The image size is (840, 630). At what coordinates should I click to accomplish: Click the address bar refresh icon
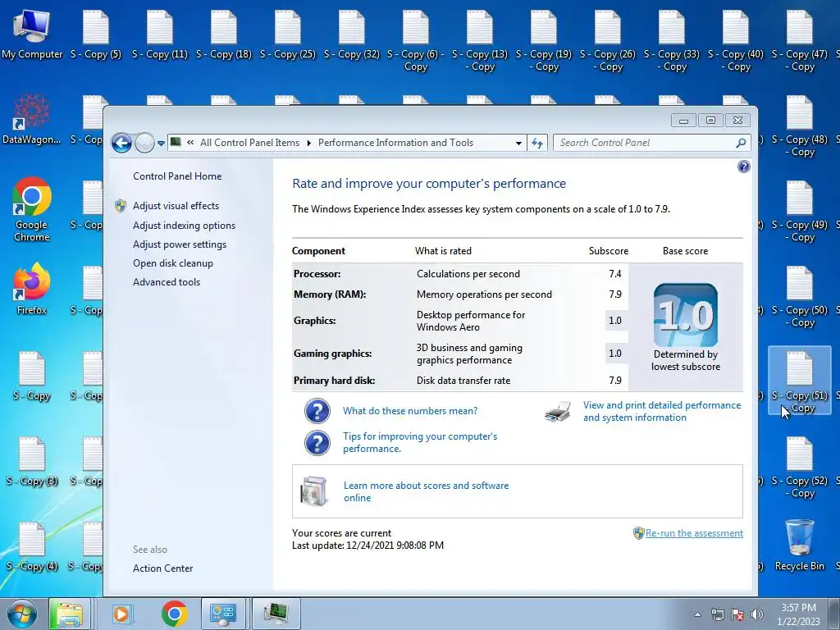click(x=537, y=143)
